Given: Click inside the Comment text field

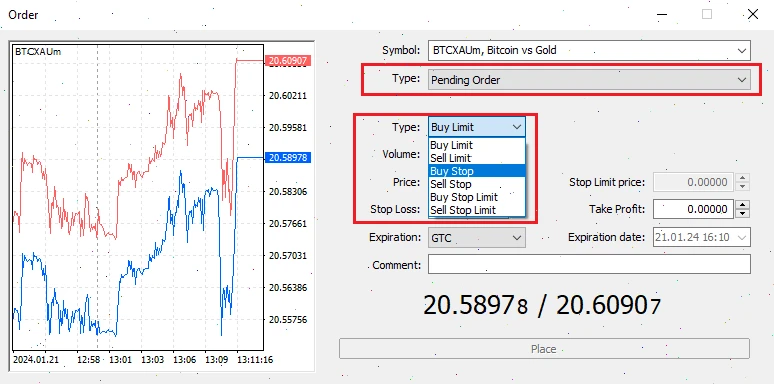Looking at the screenshot, I should [589, 264].
